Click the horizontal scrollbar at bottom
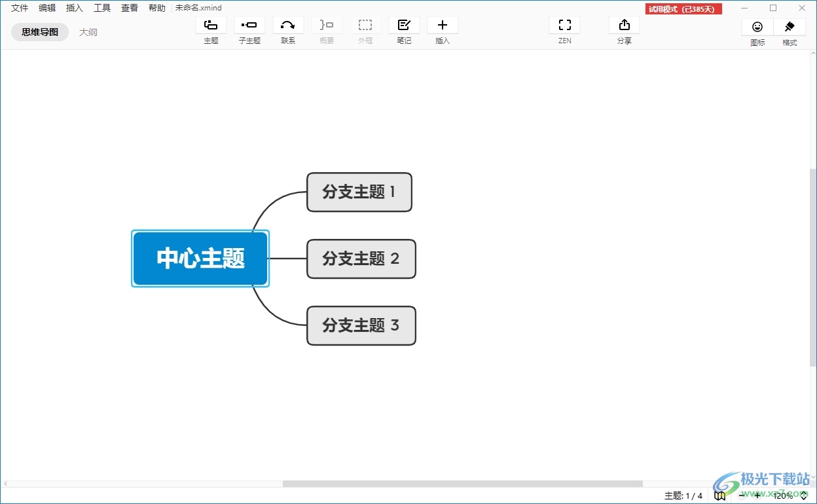Image resolution: width=817 pixels, height=504 pixels. [462, 484]
